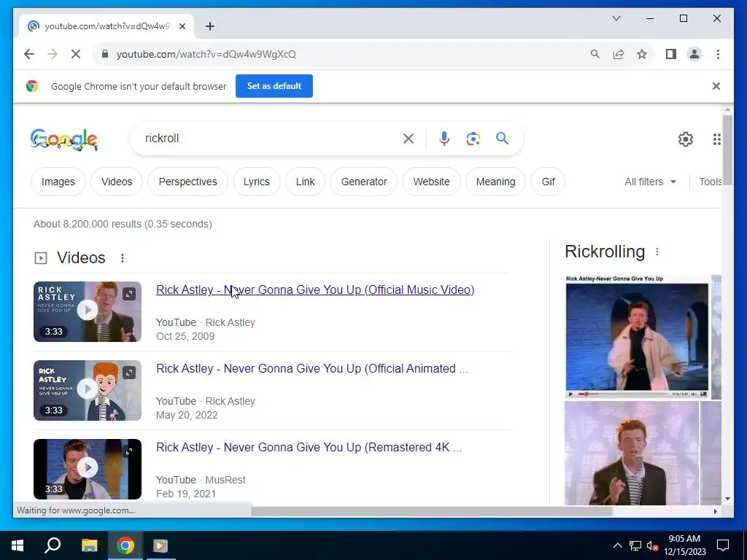Open the Google apps grid

(x=716, y=139)
